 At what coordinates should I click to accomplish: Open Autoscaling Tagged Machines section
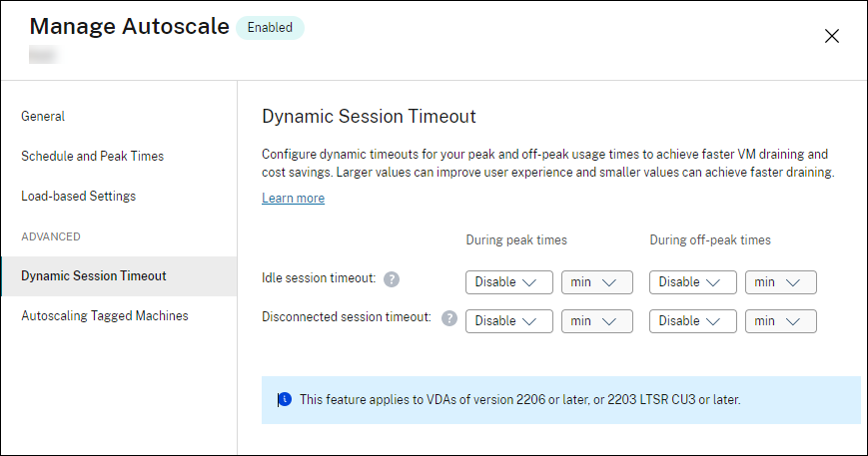point(105,316)
